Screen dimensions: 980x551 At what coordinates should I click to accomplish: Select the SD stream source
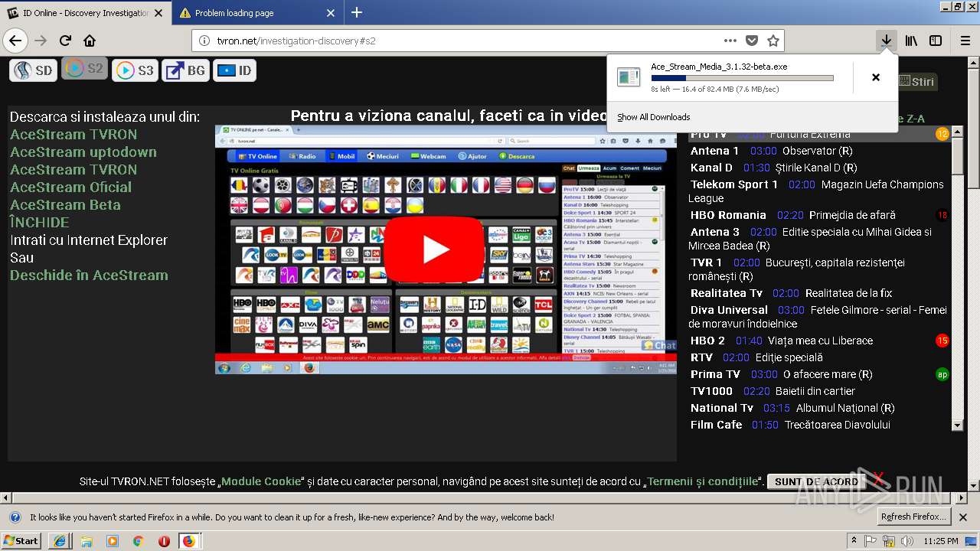33,70
